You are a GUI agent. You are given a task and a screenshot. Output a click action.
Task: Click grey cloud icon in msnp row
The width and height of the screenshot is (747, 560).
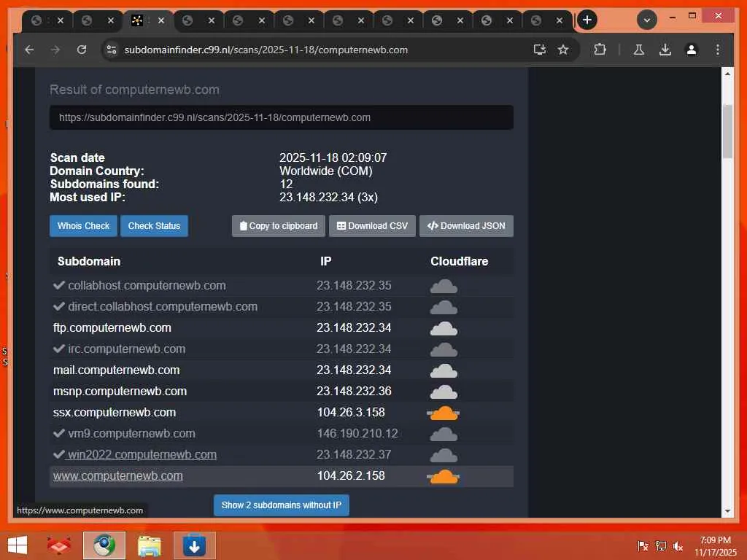(x=444, y=392)
